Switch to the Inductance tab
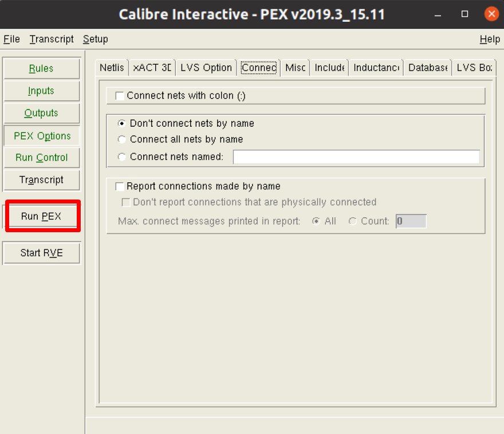 coord(376,68)
